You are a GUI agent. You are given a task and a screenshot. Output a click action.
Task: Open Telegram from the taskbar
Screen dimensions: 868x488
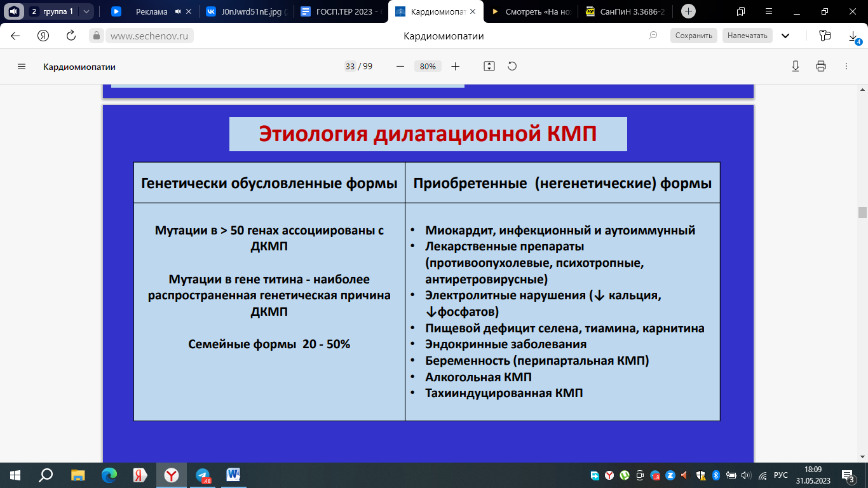[x=203, y=475]
